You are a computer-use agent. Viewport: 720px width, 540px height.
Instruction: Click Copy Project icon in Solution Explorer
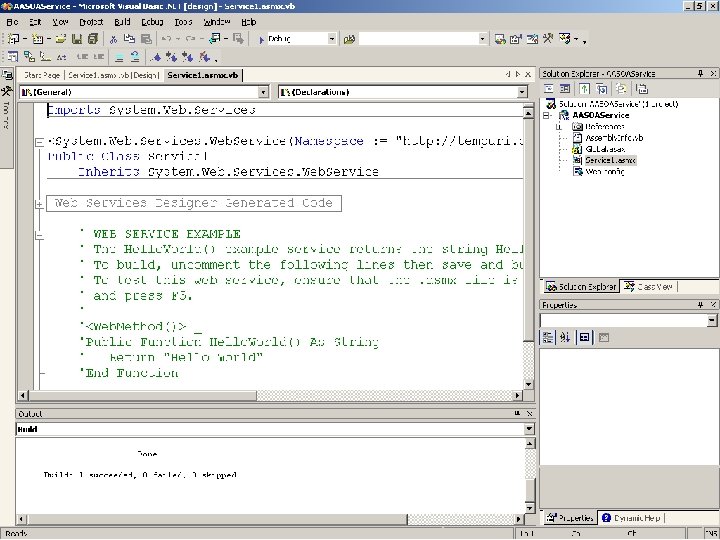tap(602, 88)
